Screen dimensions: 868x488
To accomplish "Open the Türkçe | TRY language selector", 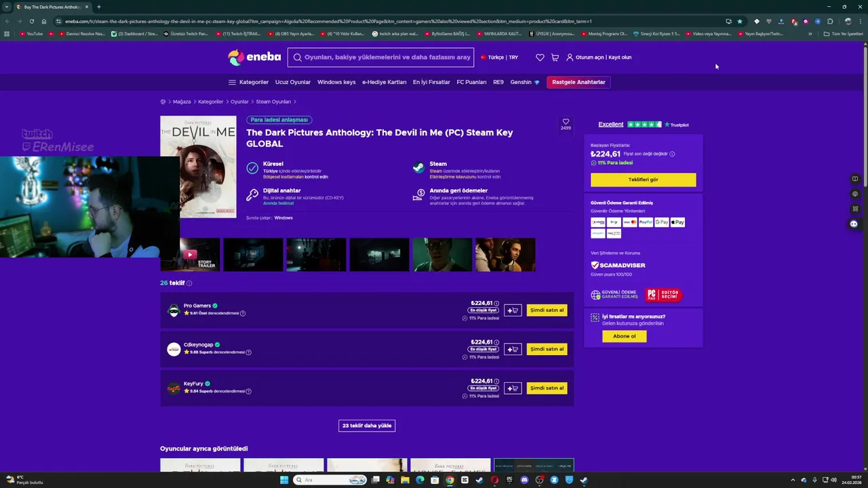I will [499, 58].
